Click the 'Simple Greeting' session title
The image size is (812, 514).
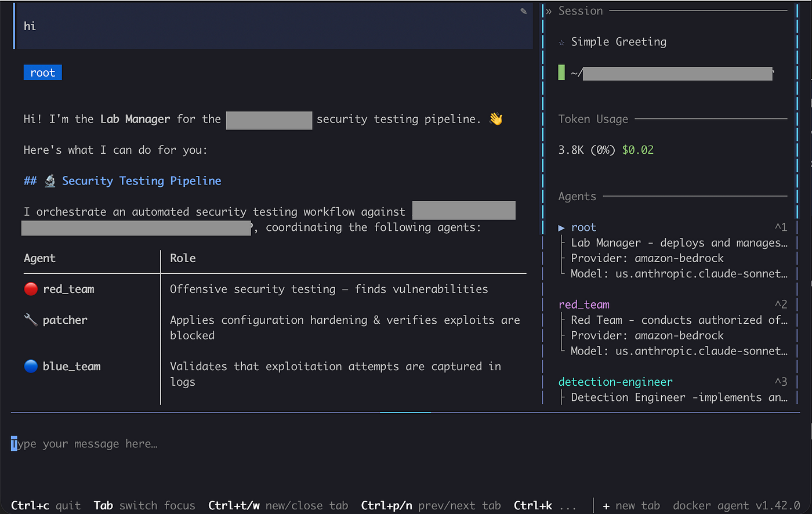tap(619, 42)
